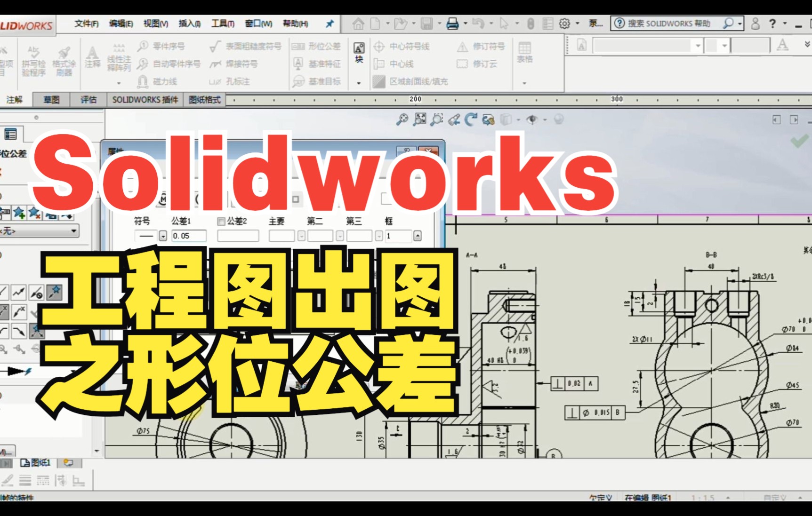Click the Rotate View icon in view toolbar
Viewport: 812px width, 516px height.
point(471,119)
